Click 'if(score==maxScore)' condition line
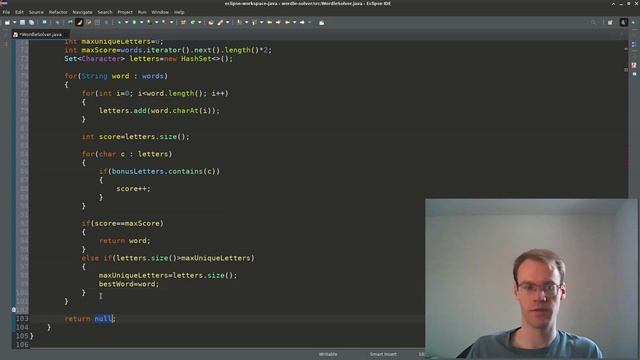Screen dimensions: 640x360 tap(122, 223)
